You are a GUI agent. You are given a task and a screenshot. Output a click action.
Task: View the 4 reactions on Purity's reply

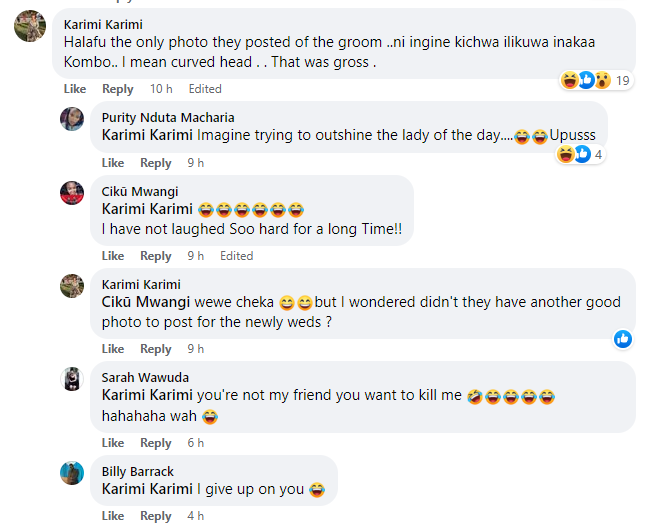pos(580,154)
